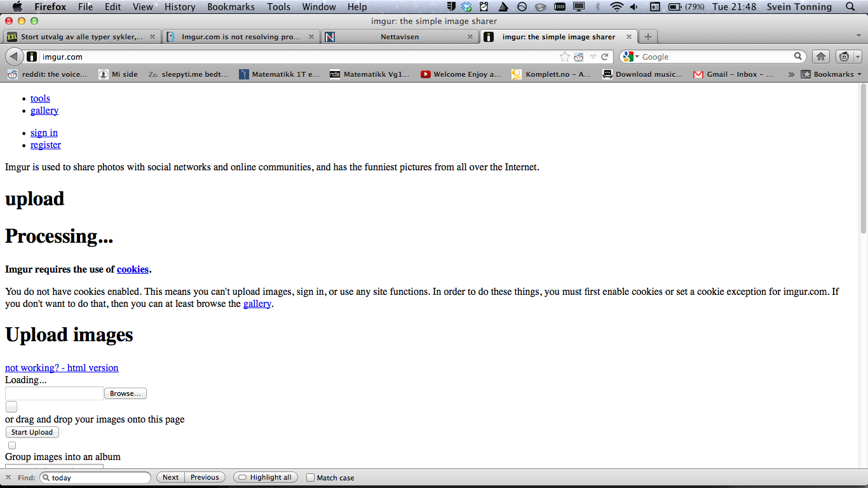Open the Bluetooth menu bar icon

tap(597, 7)
